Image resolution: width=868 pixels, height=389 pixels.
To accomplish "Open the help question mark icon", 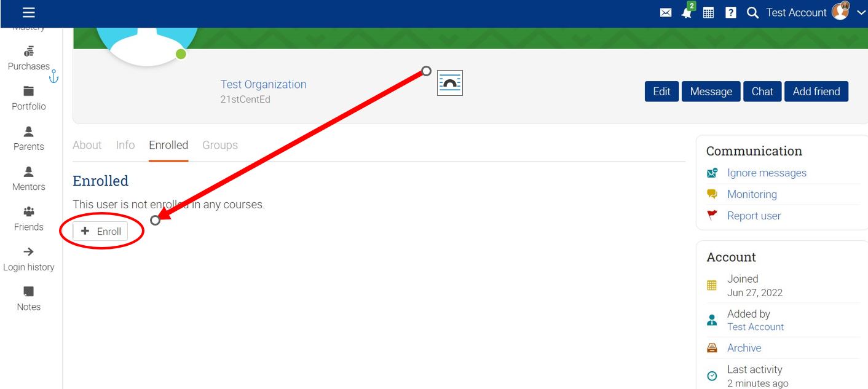I will tap(730, 13).
